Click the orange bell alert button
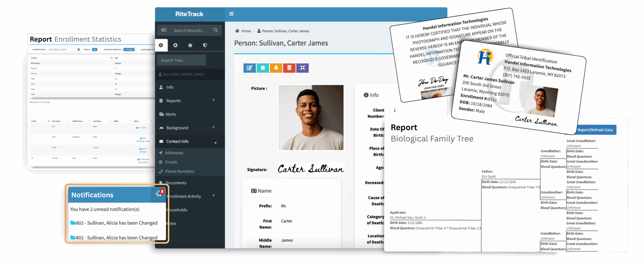Screen dimensions: 644x265 click(276, 68)
